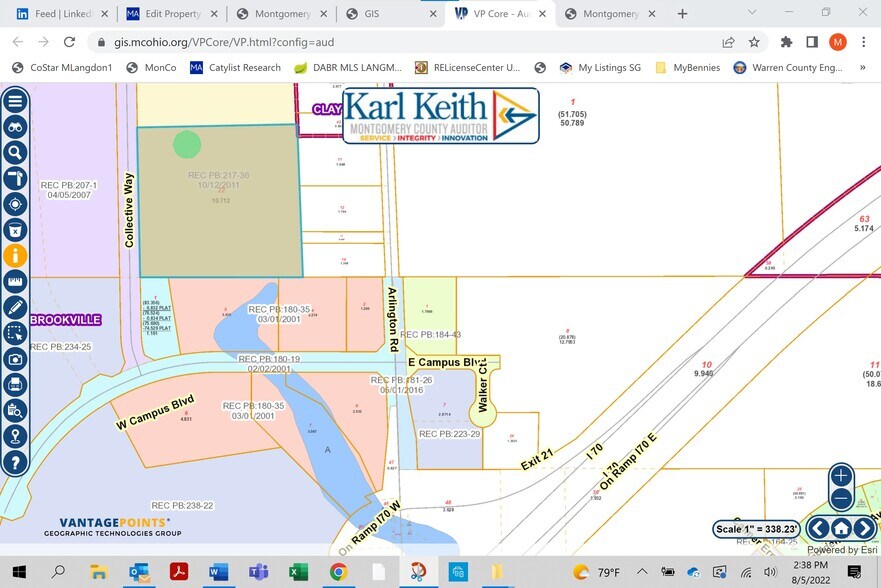881x588 pixels.
Task: Click the BROOKVILLE label on map
Action: [66, 320]
